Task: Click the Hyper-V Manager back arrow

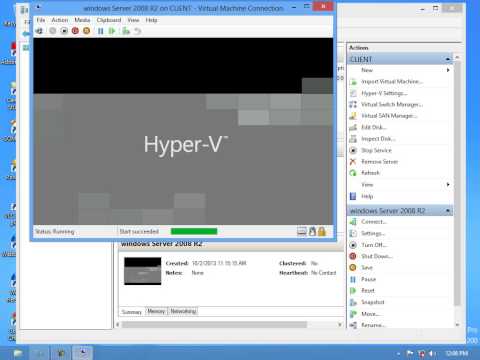Action: pyautogui.click(x=26, y=34)
